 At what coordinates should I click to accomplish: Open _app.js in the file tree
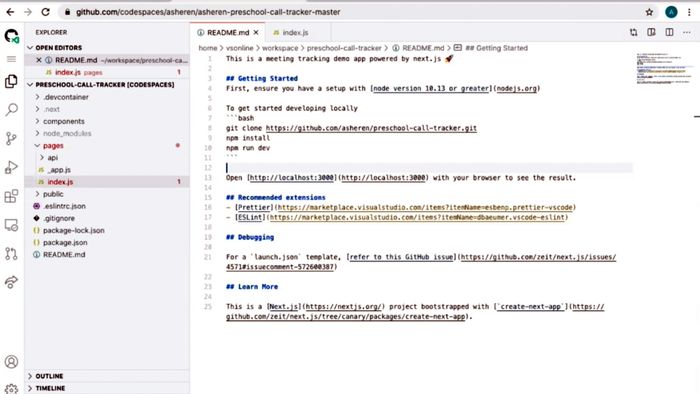tap(107, 170)
